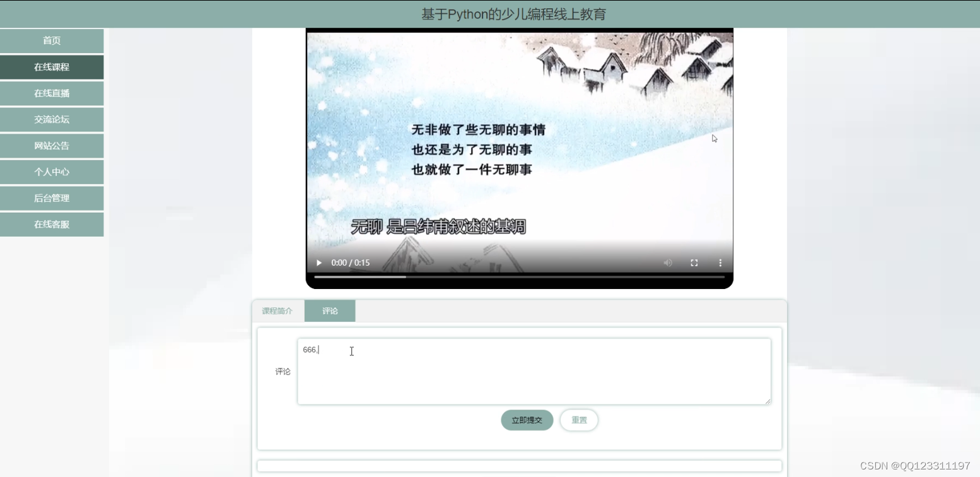Play the course video
980x477 pixels.
(x=319, y=262)
